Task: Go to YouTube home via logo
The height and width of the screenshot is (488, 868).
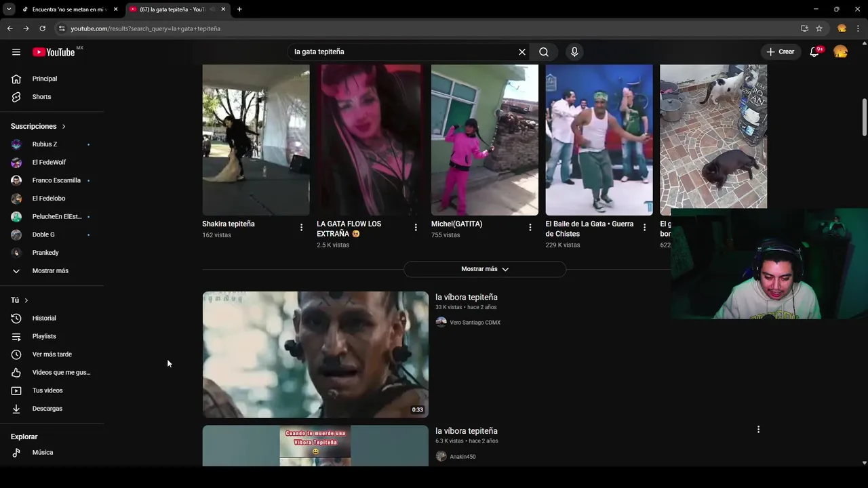Action: tap(54, 52)
